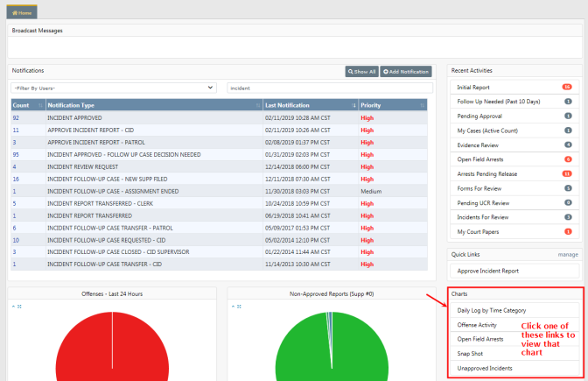Click the Show All notifications button
The width and height of the screenshot is (588, 381).
(x=361, y=71)
